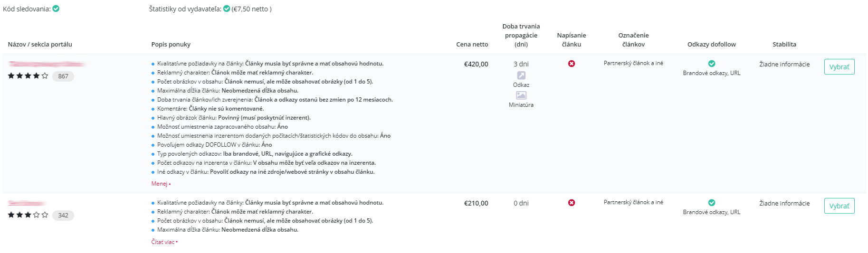The image size is (868, 253).
Task: Click the star rating of the first portal
Action: tap(28, 76)
